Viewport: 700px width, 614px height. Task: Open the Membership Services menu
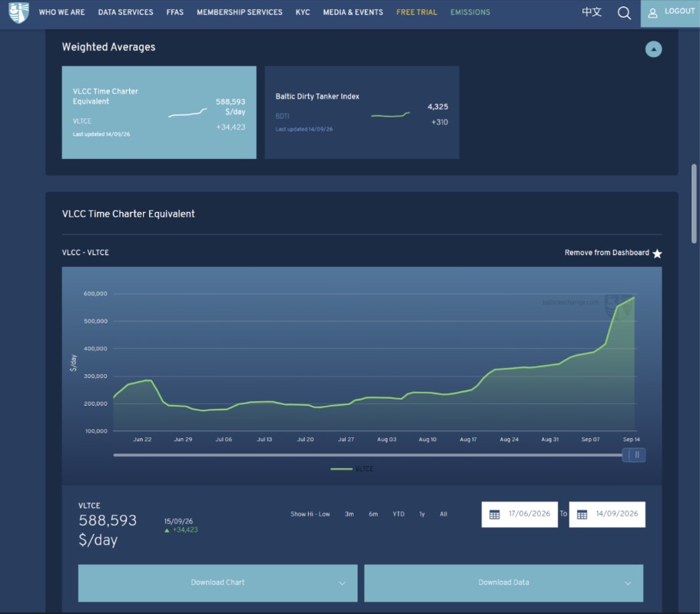pos(239,12)
